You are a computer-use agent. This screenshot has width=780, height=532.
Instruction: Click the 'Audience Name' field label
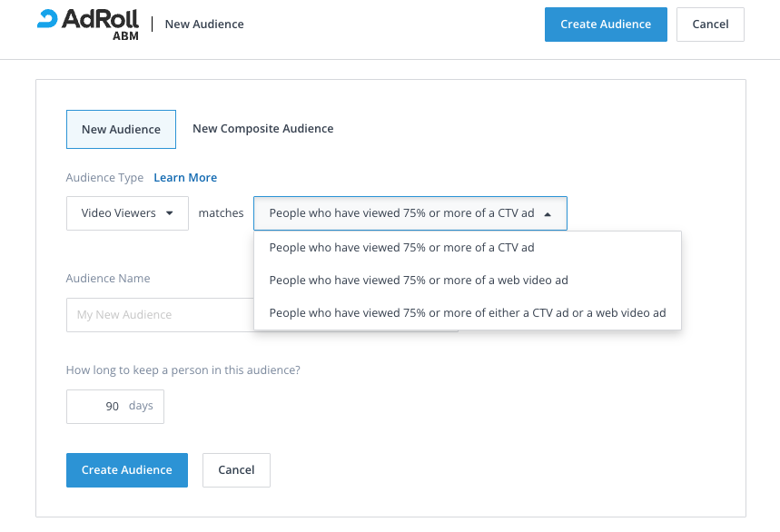click(108, 279)
